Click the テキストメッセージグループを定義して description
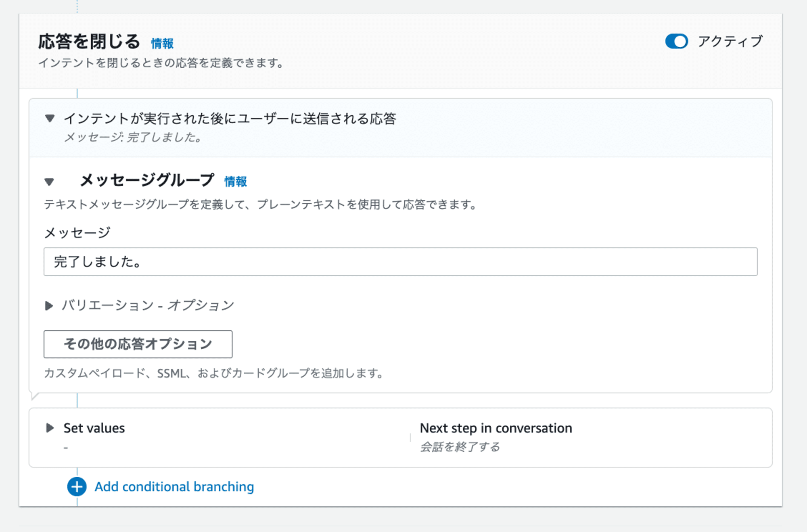This screenshot has height=532, width=807. click(261, 204)
